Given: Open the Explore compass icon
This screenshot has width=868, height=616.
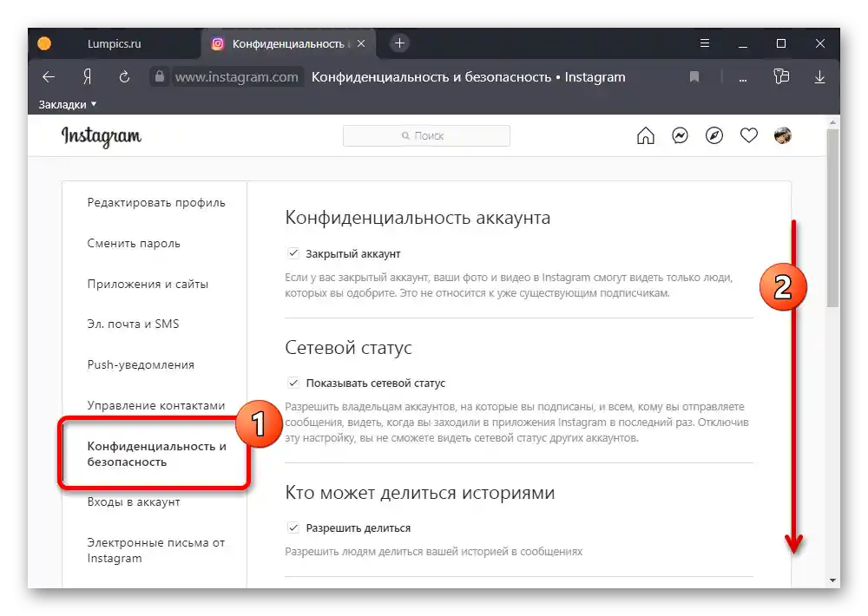Looking at the screenshot, I should 714,135.
